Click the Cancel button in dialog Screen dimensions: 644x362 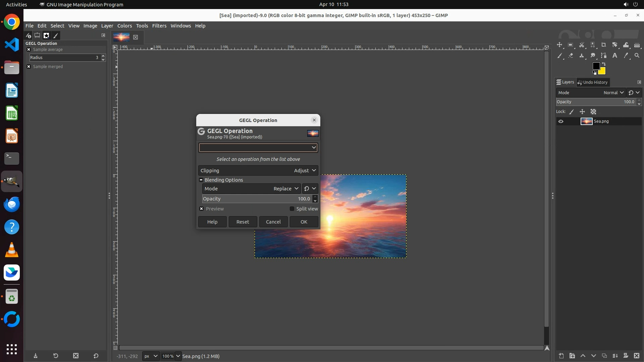[x=273, y=222]
